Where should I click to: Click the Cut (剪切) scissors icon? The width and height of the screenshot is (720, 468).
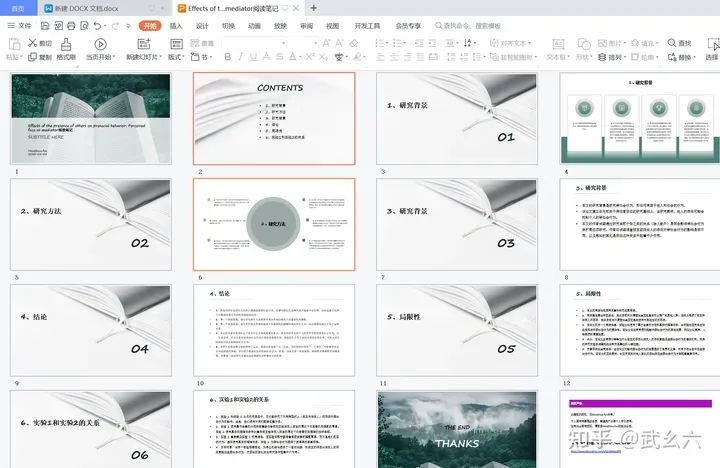click(32, 43)
